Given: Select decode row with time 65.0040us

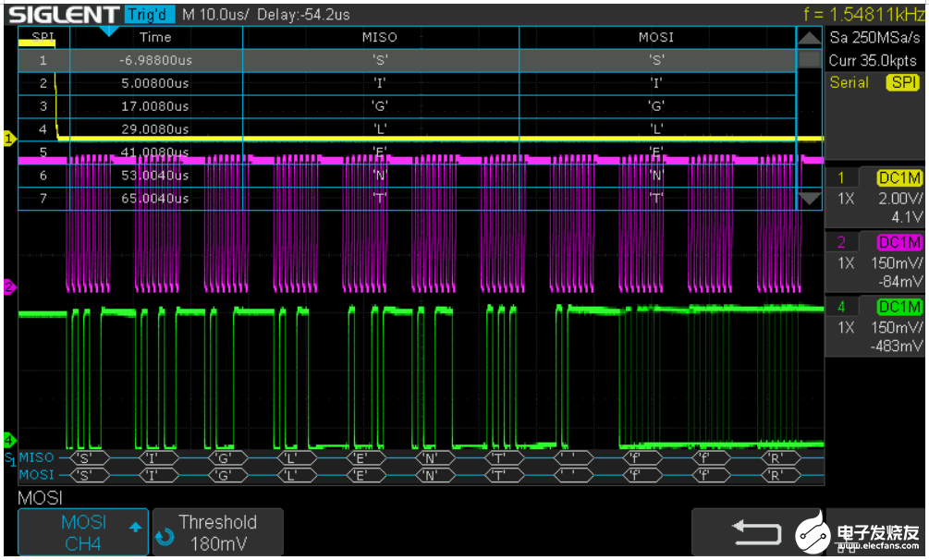Looking at the screenshot, I should click(407, 199).
